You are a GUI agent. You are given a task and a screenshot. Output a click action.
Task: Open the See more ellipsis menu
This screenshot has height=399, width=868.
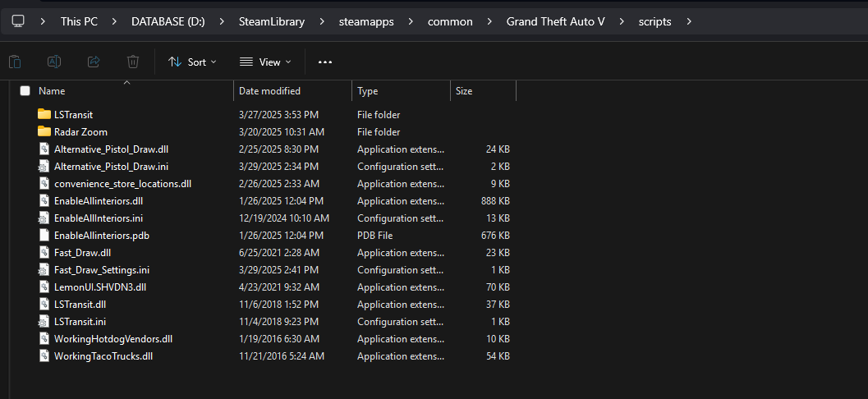pos(325,62)
